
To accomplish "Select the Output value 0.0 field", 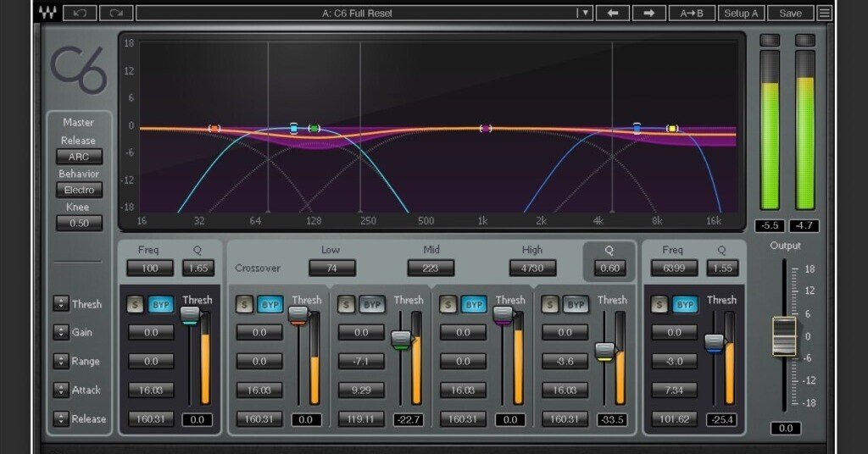I will click(786, 428).
